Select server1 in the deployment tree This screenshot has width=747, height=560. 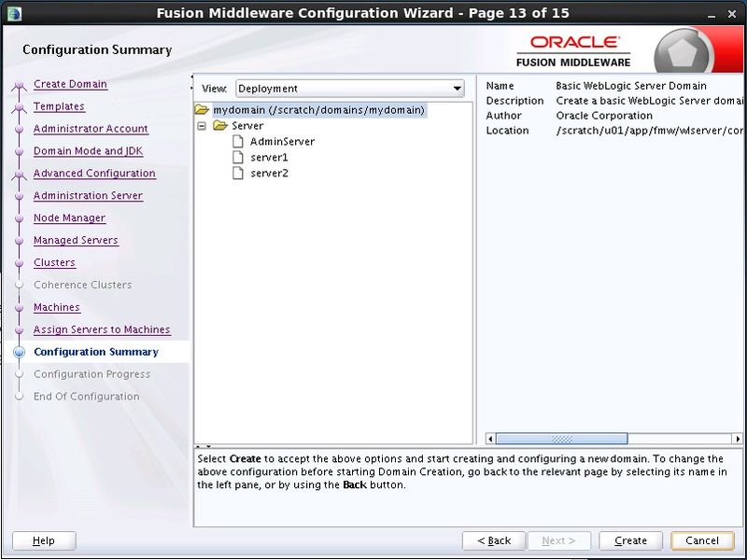point(269,157)
